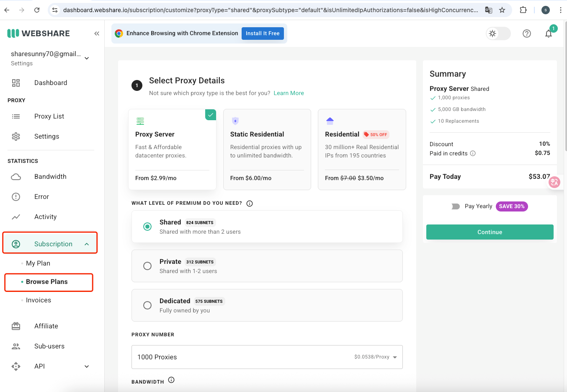
Task: Choose the Static Residential plan card
Action: tap(267, 150)
